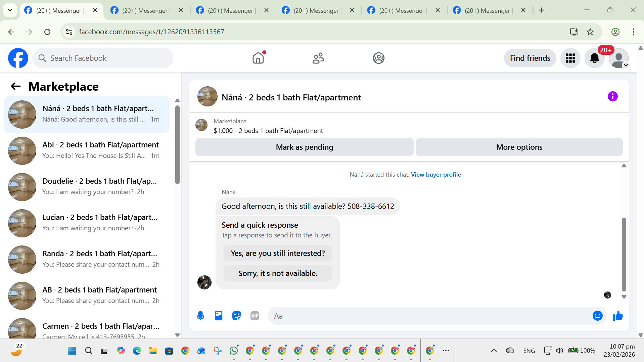This screenshot has height=362, width=644.
Task: Click the conversation list scrollbar thumb
Action: (177, 144)
